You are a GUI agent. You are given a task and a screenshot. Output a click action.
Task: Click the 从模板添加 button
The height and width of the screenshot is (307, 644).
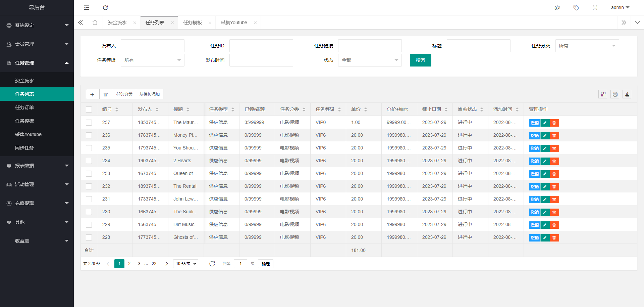[x=150, y=94]
